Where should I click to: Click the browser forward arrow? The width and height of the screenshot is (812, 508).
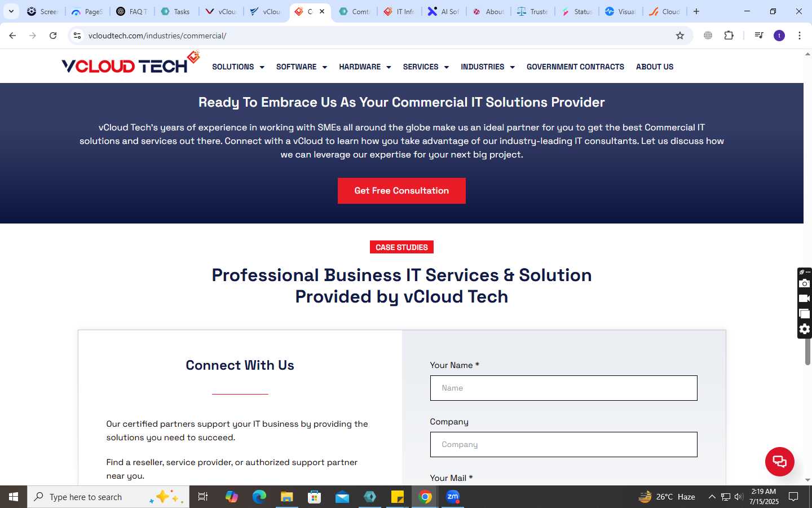click(x=33, y=36)
